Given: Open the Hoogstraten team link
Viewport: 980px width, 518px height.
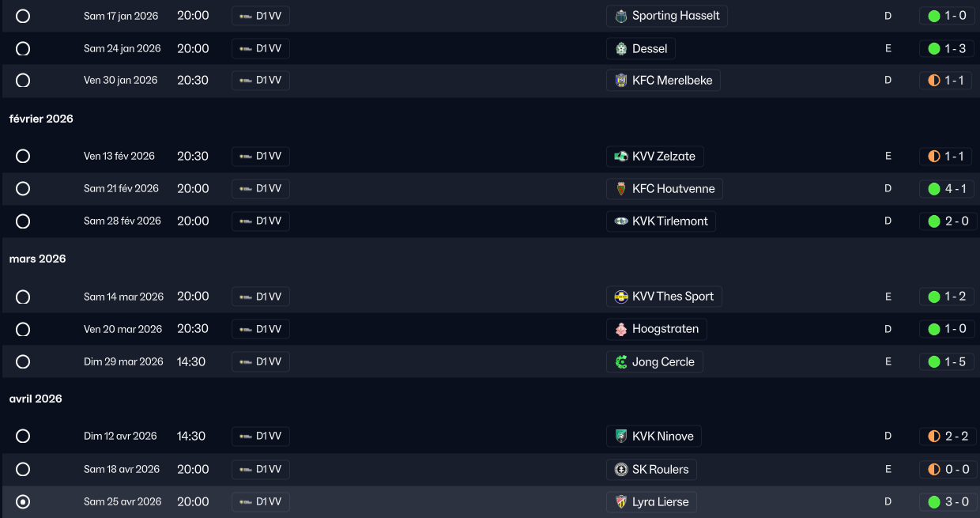Looking at the screenshot, I should [665, 329].
